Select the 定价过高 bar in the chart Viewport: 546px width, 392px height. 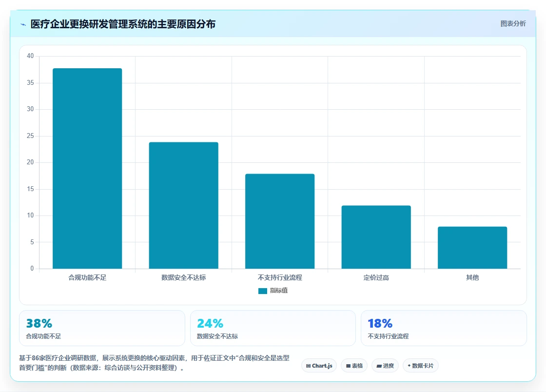pos(376,237)
